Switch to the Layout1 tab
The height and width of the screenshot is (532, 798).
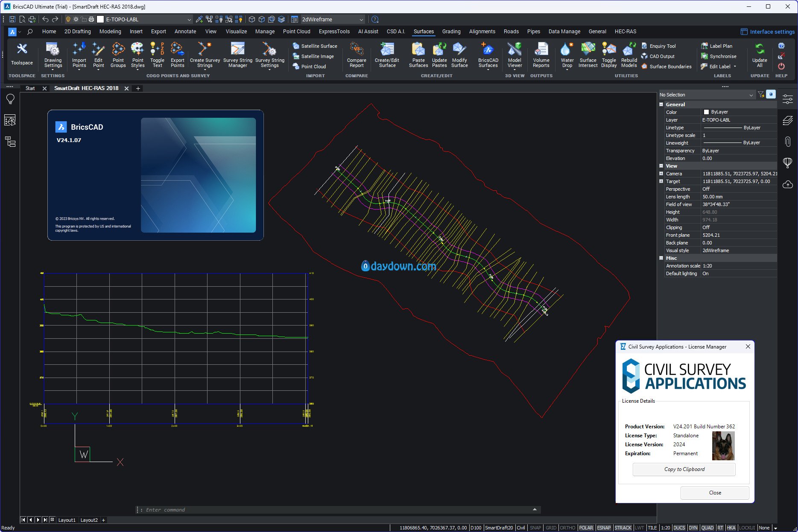67,520
